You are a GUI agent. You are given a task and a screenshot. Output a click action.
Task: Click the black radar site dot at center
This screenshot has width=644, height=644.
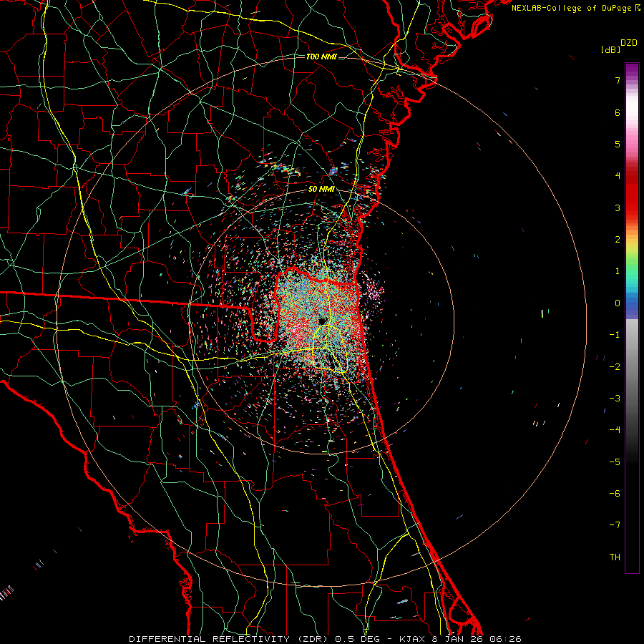tap(322, 321)
